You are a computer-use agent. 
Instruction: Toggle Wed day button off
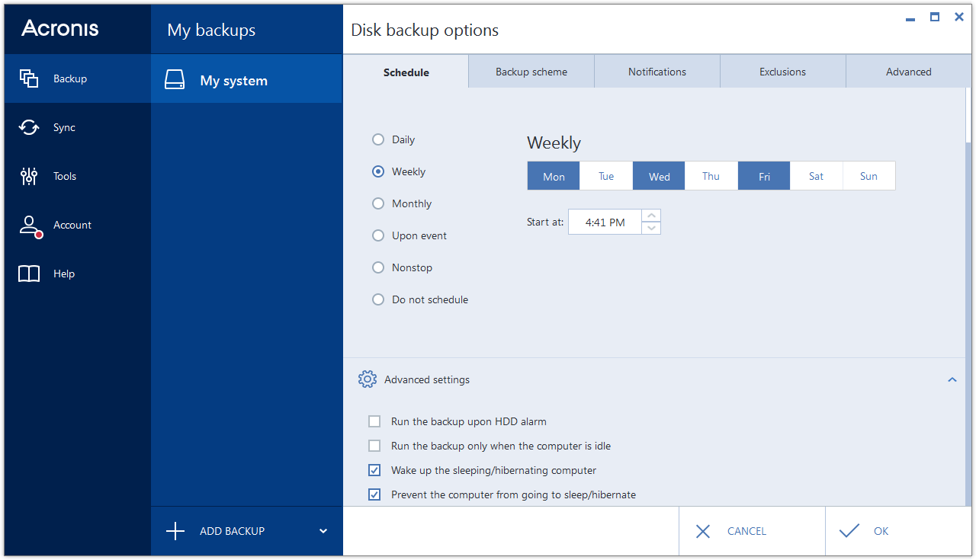click(x=659, y=176)
